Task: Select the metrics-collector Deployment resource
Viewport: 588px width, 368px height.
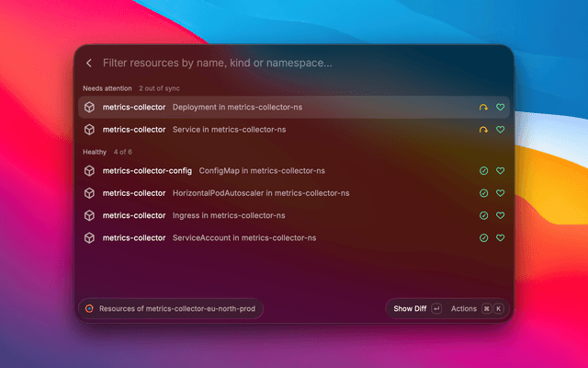Action: coord(294,107)
